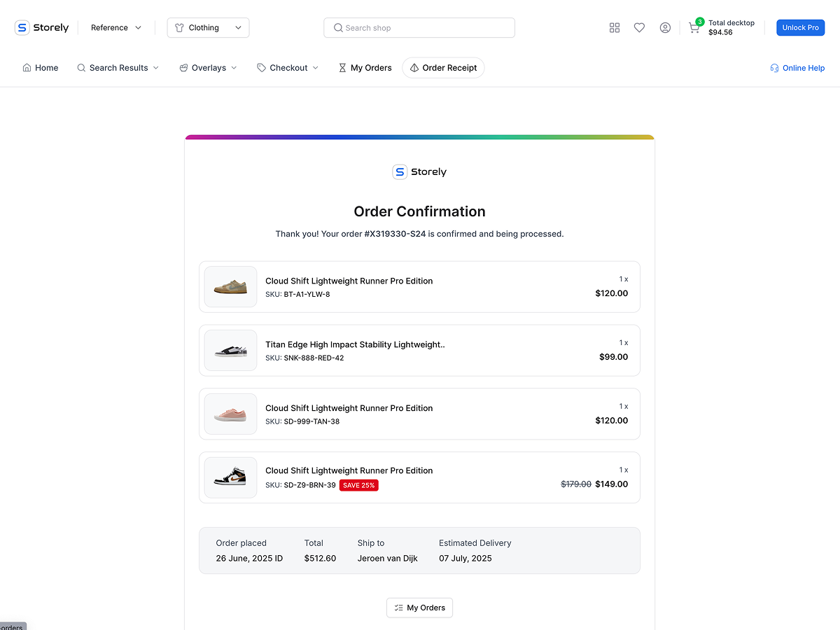Viewport: 840px width, 630px height.
Task: Click the search magnifier in the shop search bar
Action: [x=337, y=27]
